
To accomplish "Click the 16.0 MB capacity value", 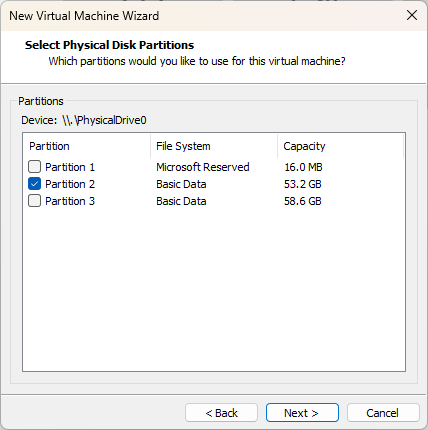I will tap(303, 167).
